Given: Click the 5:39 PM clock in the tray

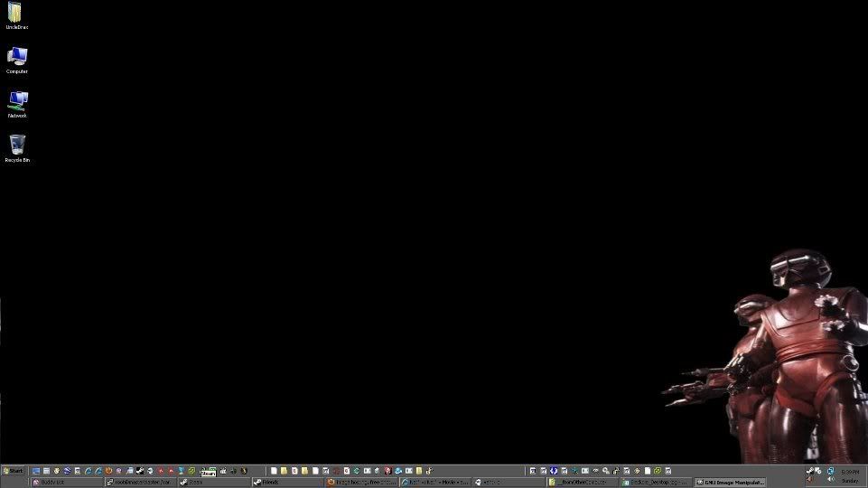Looking at the screenshot, I should pos(850,472).
